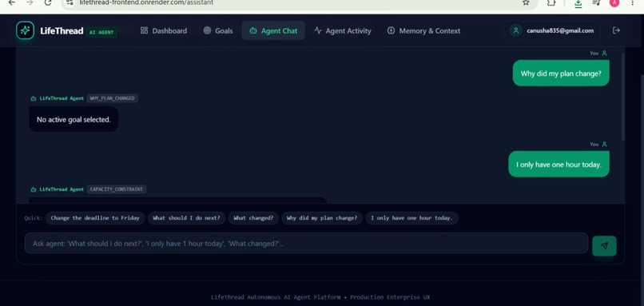Screen dimensions: 644x306
Task: Open the Dashboard tab
Action: pos(164,31)
